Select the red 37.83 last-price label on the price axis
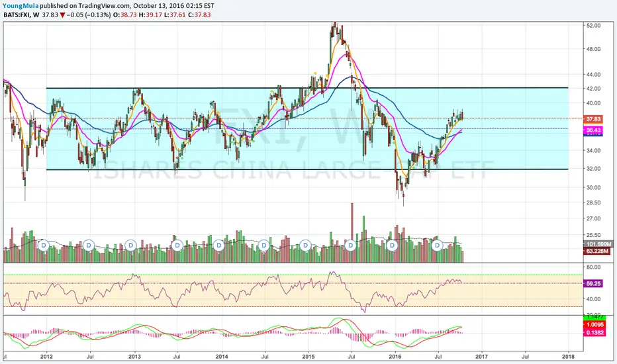 593,119
